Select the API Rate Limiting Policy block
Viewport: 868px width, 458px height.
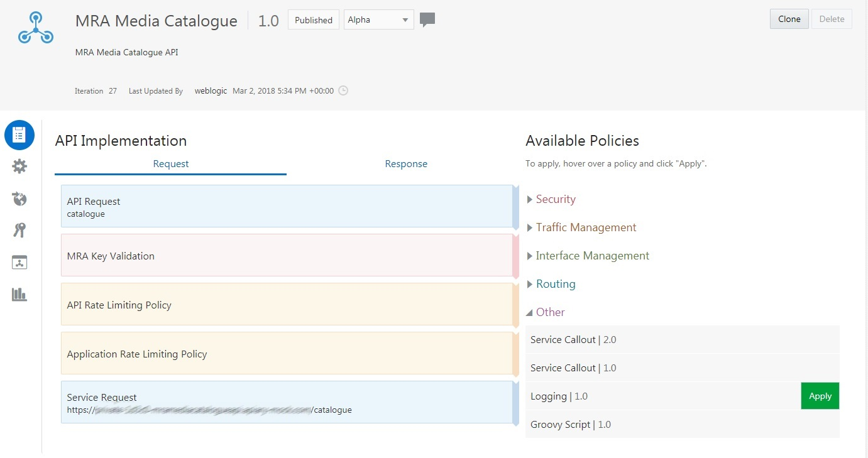point(290,304)
